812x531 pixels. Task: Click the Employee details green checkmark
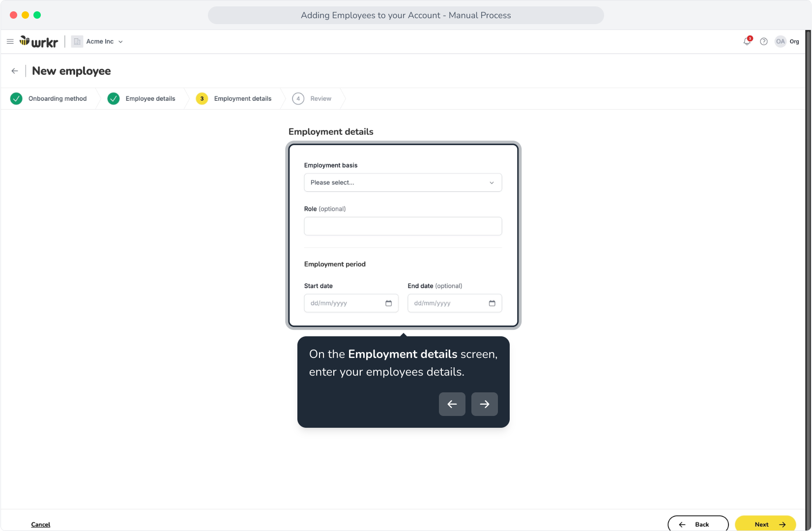114,99
